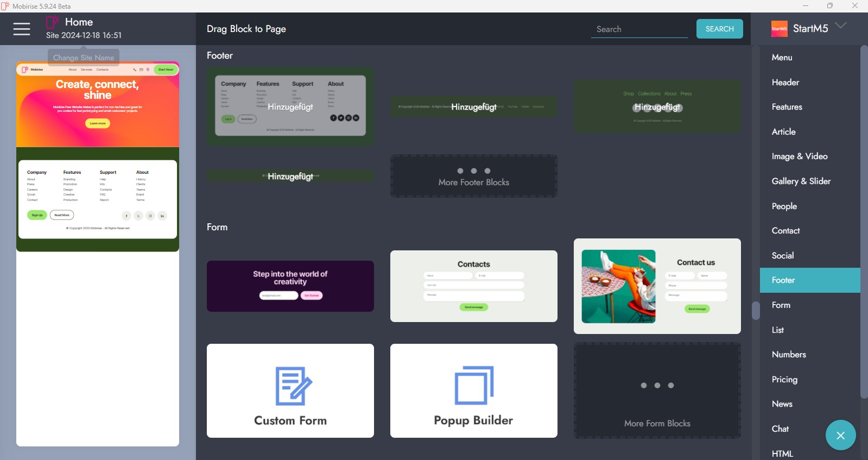Select the Article block category

(x=784, y=132)
